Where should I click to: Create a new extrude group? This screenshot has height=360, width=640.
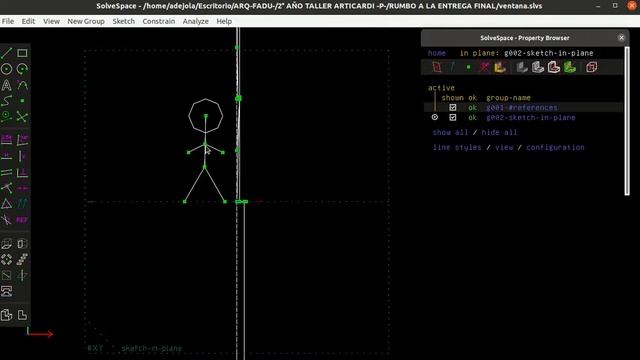click(7, 244)
